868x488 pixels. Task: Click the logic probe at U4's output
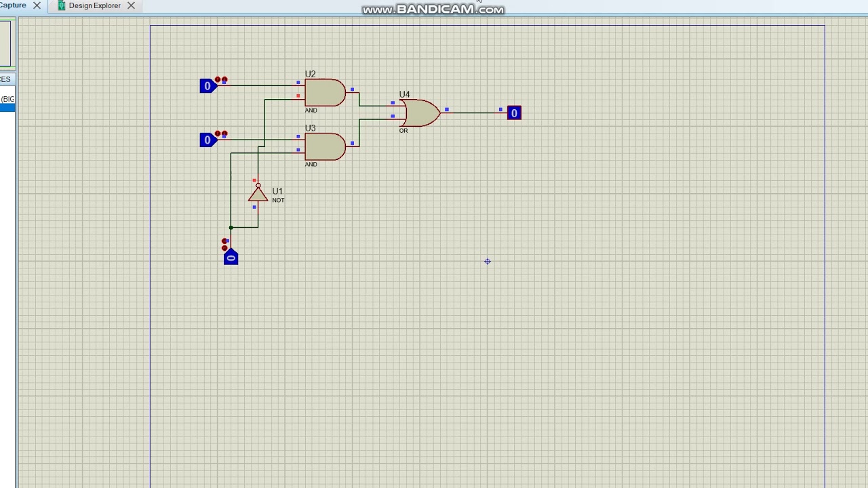coord(514,113)
